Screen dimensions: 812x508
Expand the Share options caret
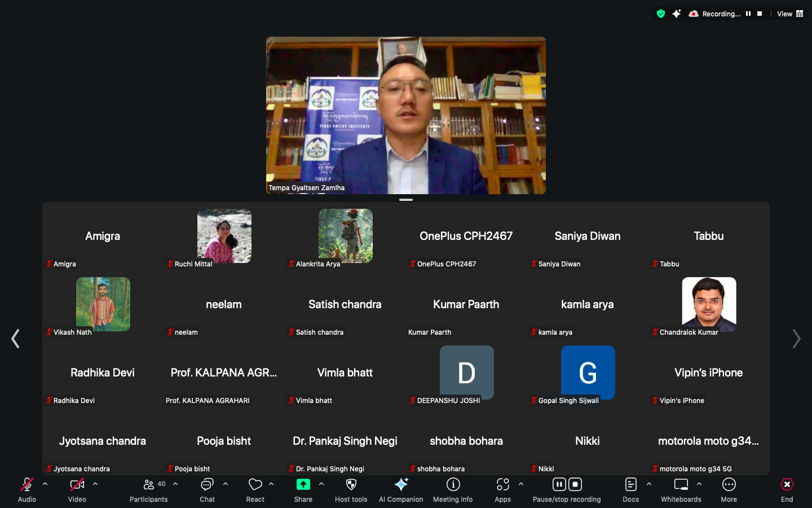[321, 484]
